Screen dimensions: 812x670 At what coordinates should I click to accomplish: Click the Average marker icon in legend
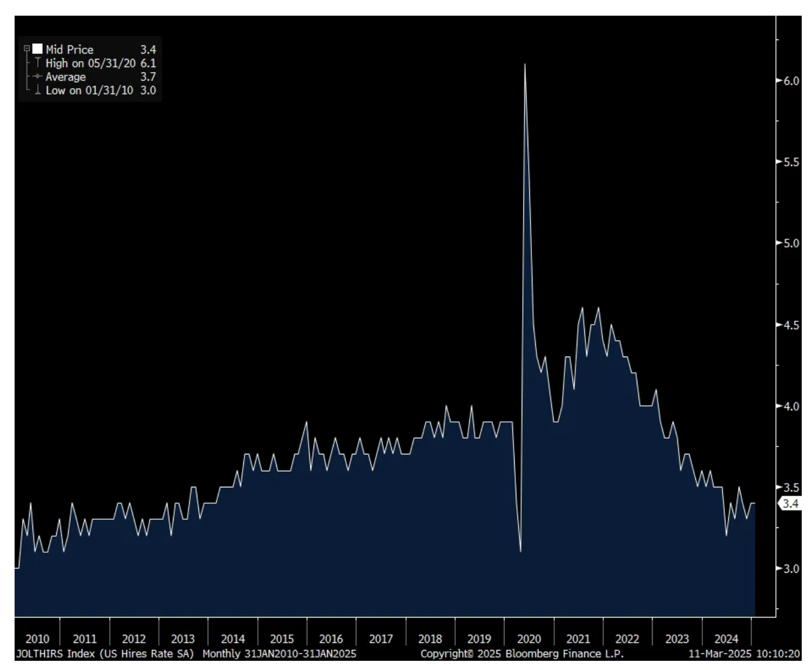pos(37,77)
